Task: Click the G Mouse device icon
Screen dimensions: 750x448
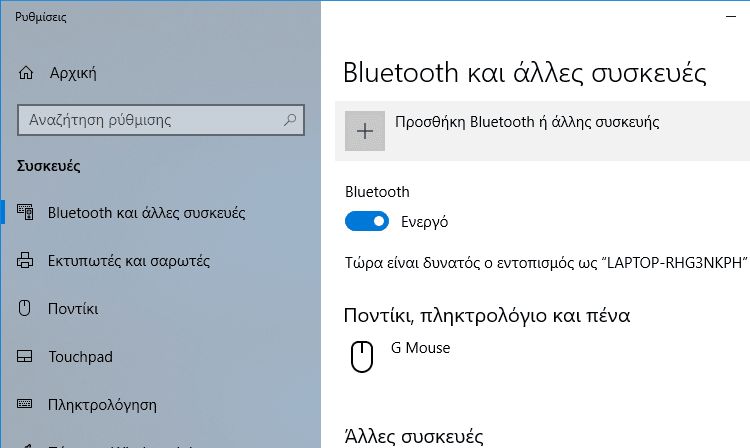Action: 362,357
